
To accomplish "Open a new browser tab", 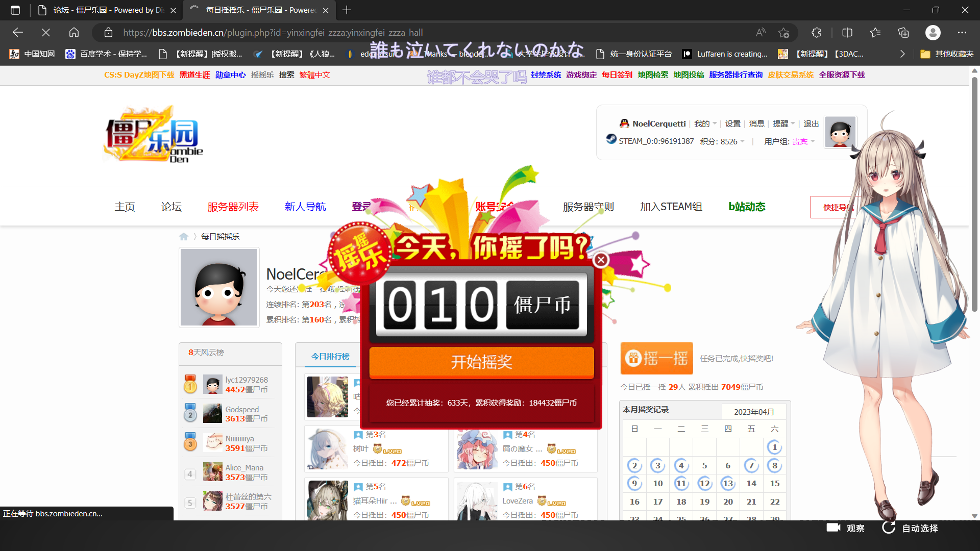I will click(x=347, y=10).
